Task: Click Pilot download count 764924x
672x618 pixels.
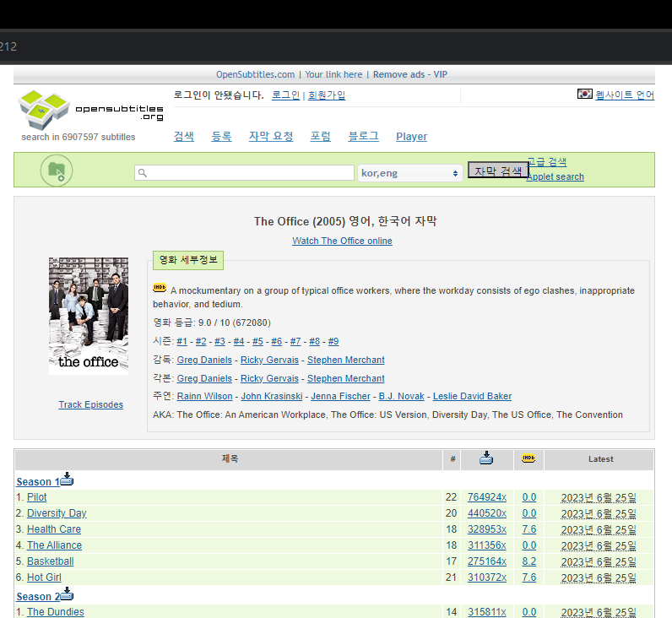Action: 487,497
